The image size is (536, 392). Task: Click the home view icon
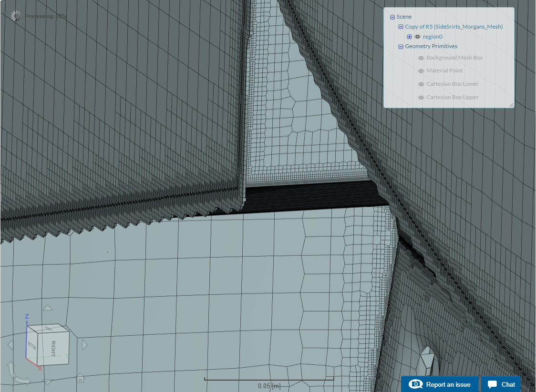click(80, 378)
